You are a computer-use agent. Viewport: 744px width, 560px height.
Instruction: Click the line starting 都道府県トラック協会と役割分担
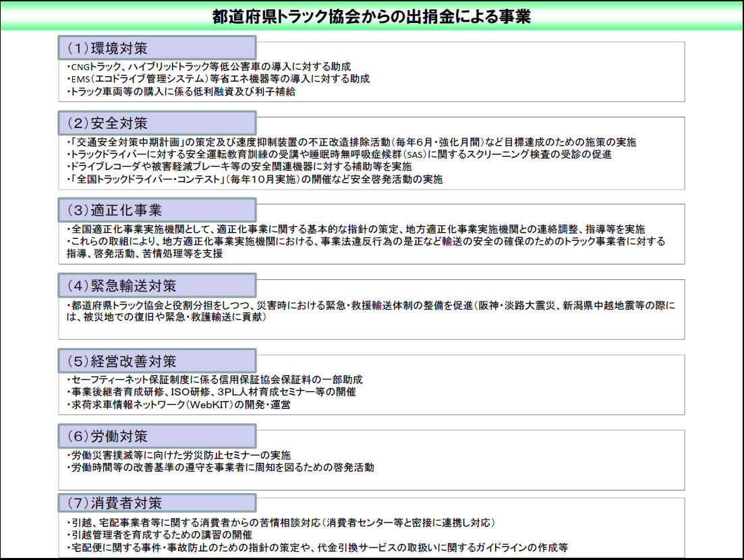[x=371, y=306]
